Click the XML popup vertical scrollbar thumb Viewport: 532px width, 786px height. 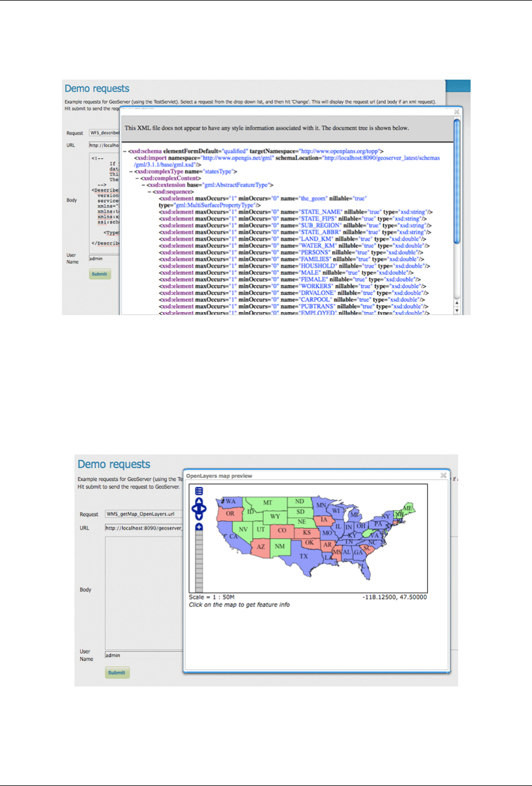point(456,182)
